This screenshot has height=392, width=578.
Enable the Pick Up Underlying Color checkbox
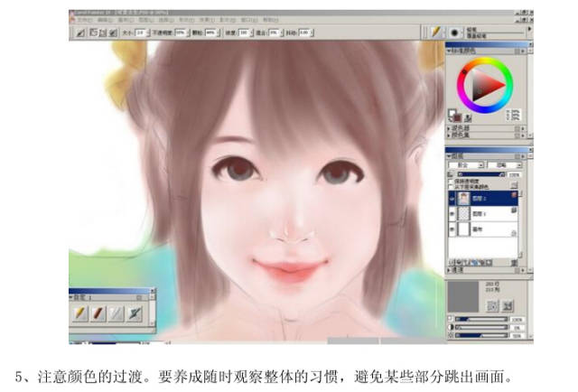click(451, 187)
